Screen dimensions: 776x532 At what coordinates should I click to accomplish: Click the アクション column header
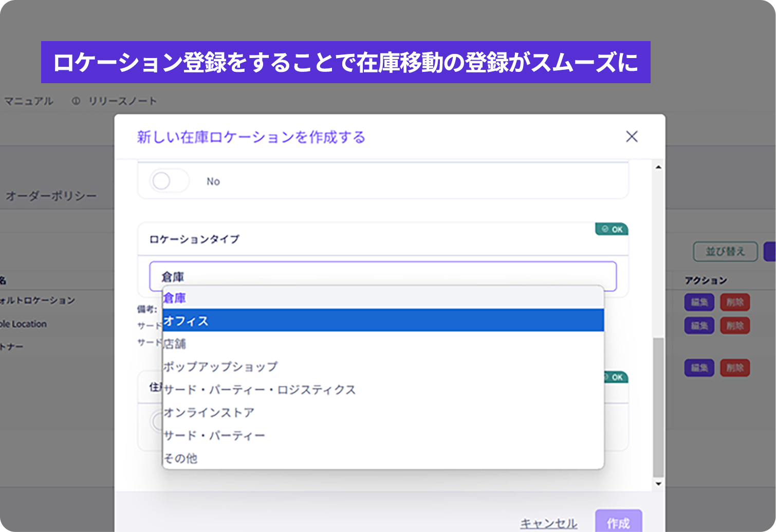[x=706, y=280]
